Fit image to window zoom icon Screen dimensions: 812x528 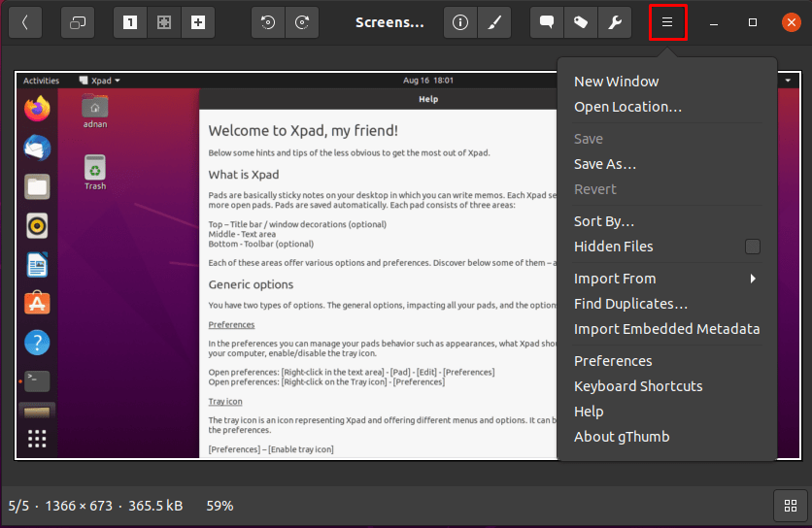164,22
